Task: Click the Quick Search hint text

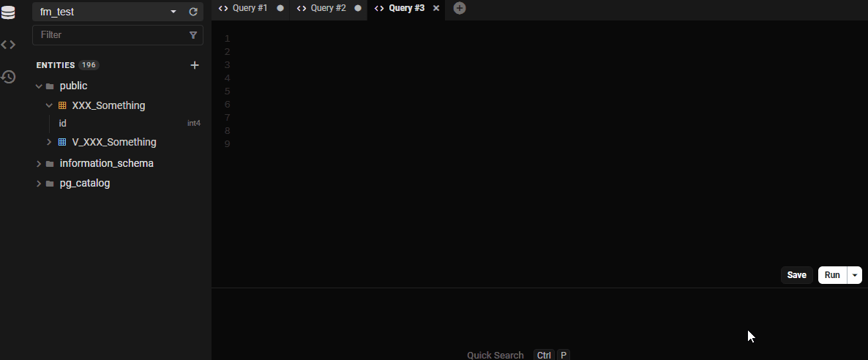Action: coord(495,355)
